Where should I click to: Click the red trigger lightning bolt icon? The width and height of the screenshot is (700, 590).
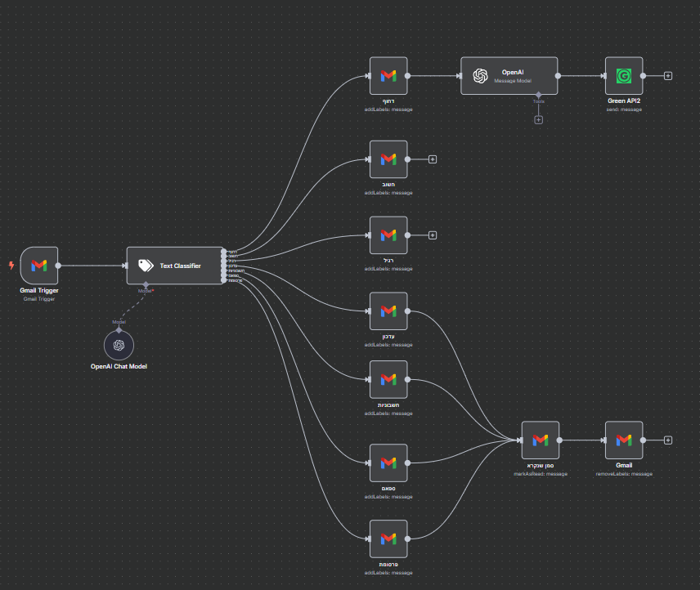(11, 266)
